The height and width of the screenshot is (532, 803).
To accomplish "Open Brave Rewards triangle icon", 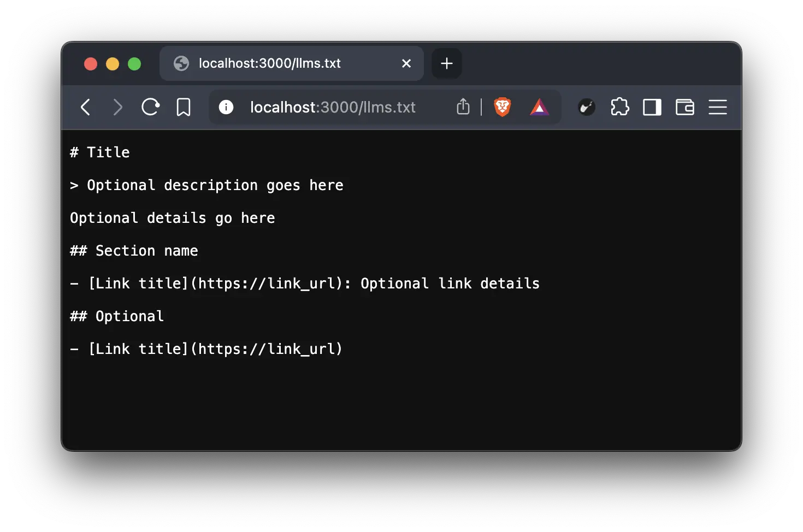I will [x=540, y=107].
